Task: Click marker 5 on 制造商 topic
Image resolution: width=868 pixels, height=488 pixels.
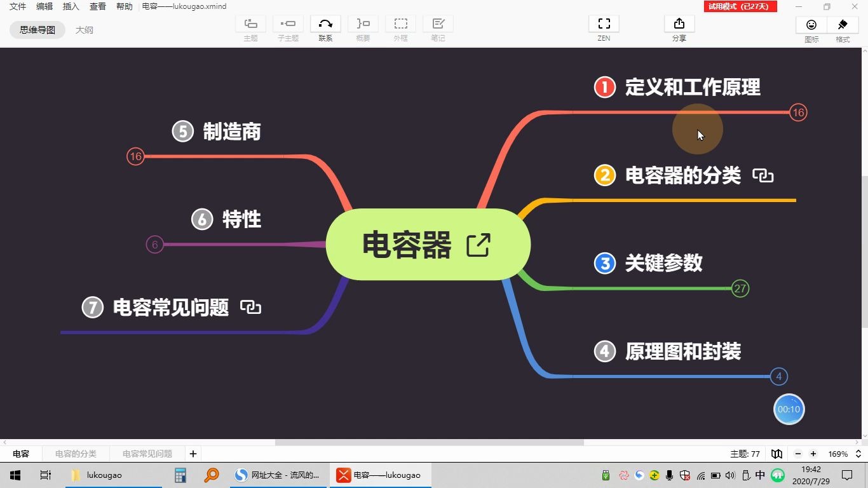Action: 182,132
